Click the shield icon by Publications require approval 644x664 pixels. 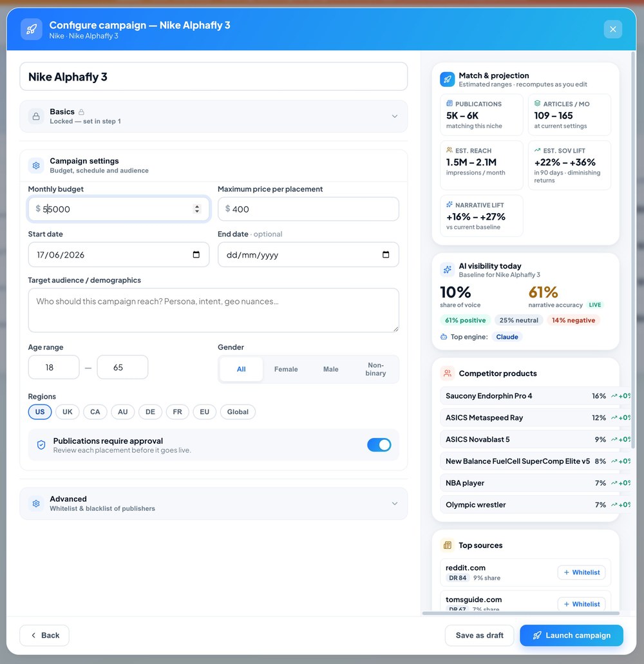tap(41, 444)
